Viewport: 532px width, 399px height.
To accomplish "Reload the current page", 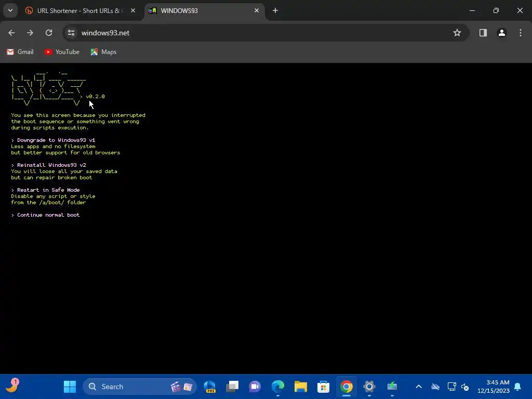I will coord(49,33).
